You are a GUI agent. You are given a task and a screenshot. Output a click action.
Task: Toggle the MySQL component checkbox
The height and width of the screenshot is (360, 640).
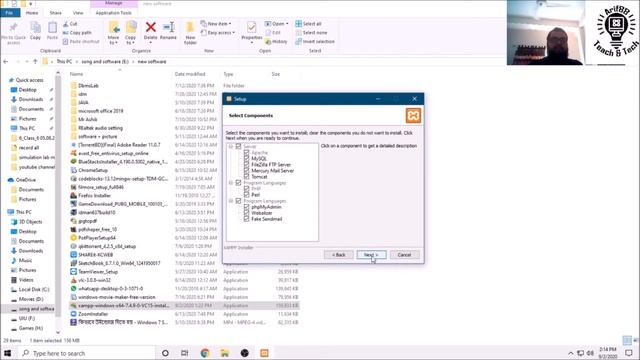[247, 158]
